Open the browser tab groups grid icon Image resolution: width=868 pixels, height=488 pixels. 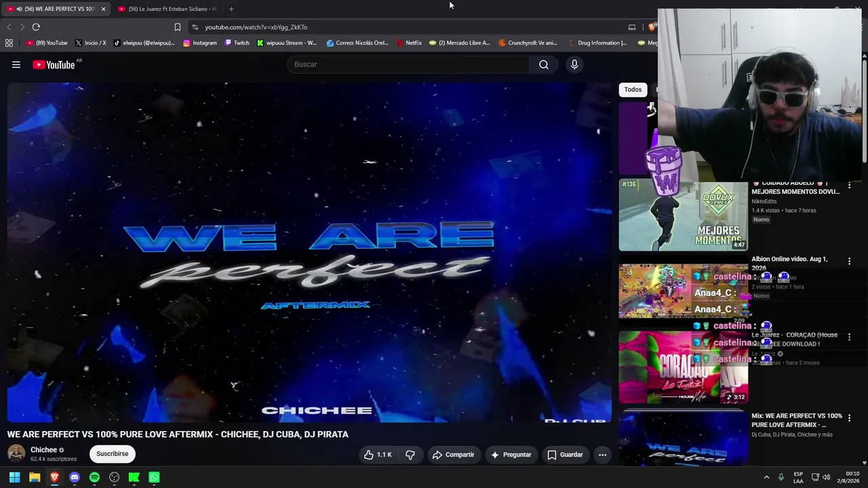coord(9,43)
